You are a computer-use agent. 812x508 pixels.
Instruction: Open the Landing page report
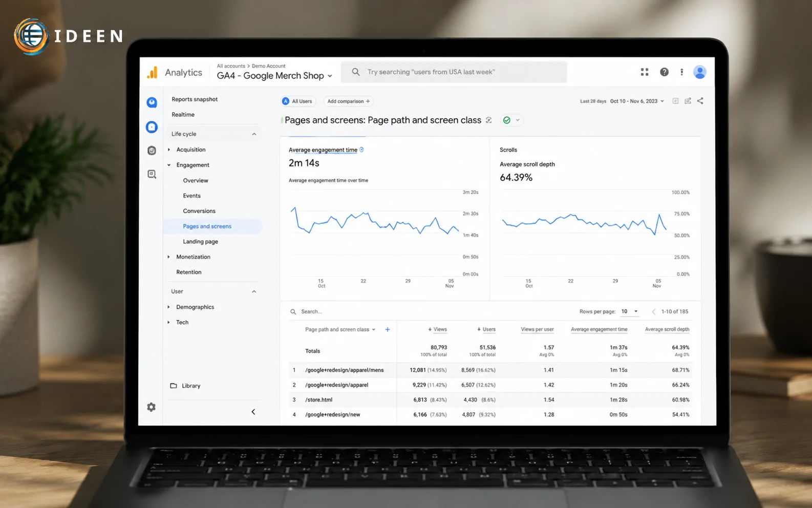coord(200,242)
